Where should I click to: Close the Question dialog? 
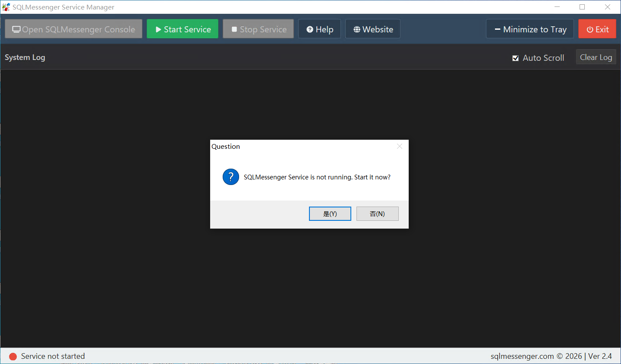point(400,146)
